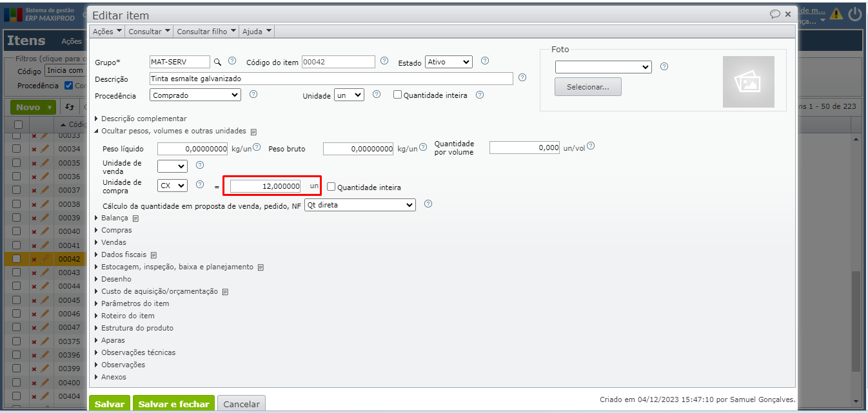Open the Ajuda menu
Viewport: 868px width, 413px height.
click(257, 31)
